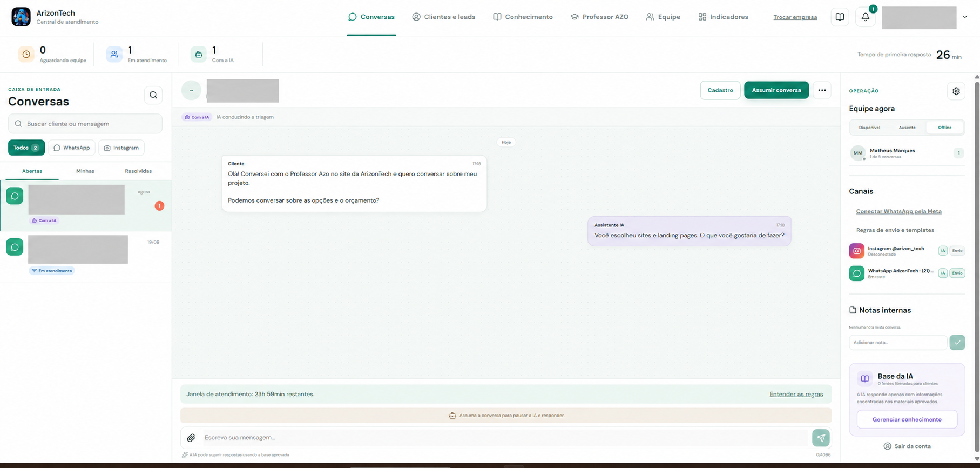Toggle Envio for Instagram @arizon_tech

(957, 251)
